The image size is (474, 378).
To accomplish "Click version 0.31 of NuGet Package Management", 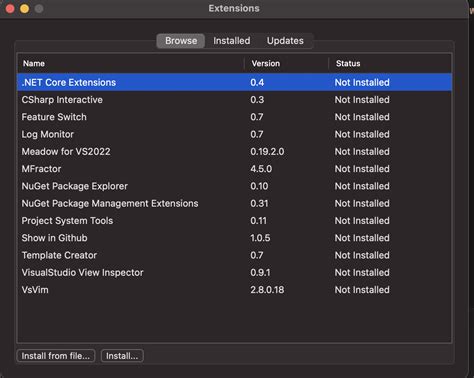I will [x=259, y=204].
